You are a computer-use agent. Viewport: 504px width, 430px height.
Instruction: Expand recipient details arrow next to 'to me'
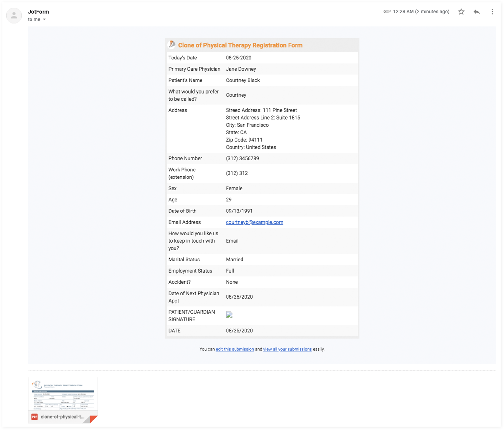click(44, 19)
